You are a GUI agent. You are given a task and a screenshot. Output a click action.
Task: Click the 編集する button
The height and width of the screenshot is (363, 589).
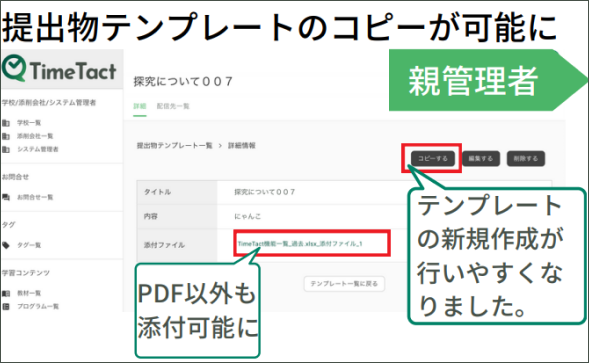click(480, 159)
